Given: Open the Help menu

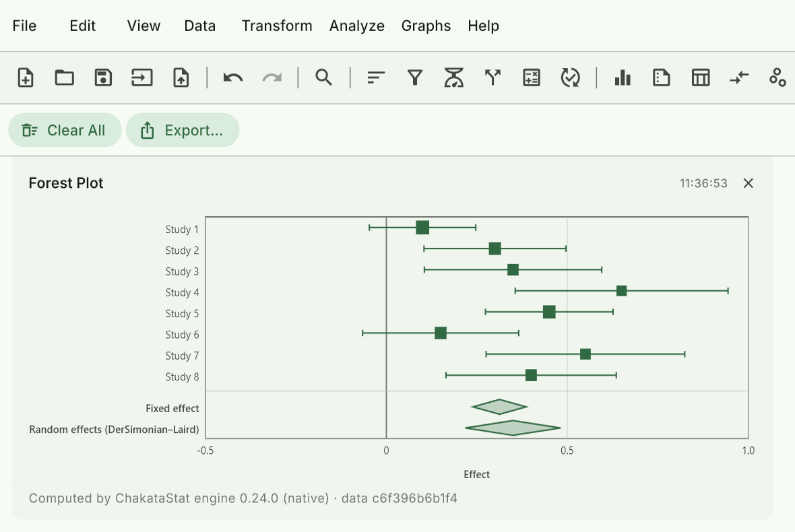Looking at the screenshot, I should (483, 26).
